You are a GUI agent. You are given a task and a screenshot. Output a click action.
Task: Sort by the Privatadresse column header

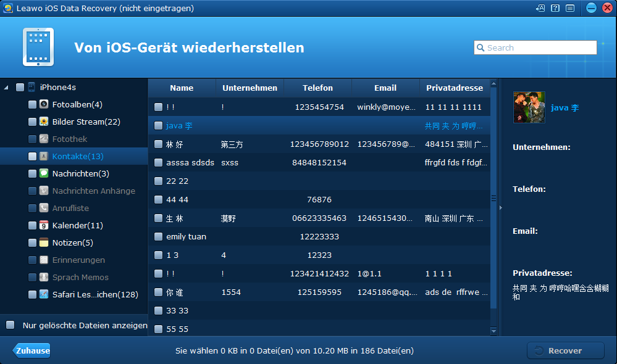pyautogui.click(x=455, y=88)
